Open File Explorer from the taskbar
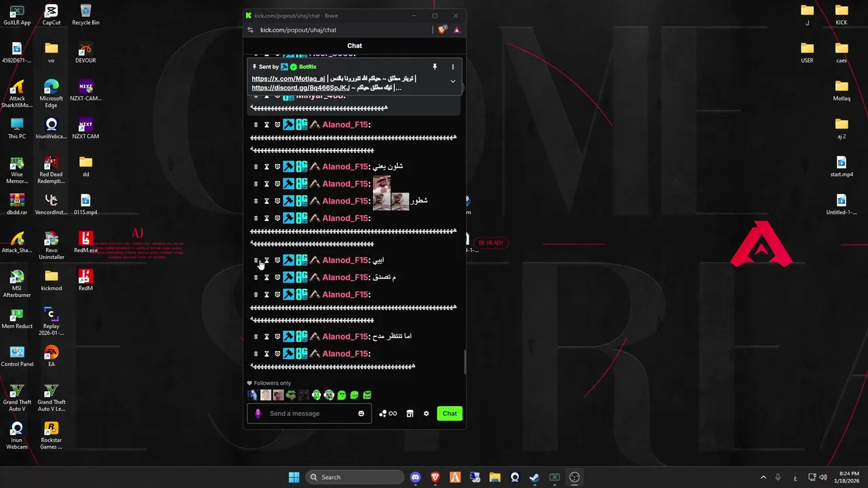868x488 pixels. click(x=494, y=477)
